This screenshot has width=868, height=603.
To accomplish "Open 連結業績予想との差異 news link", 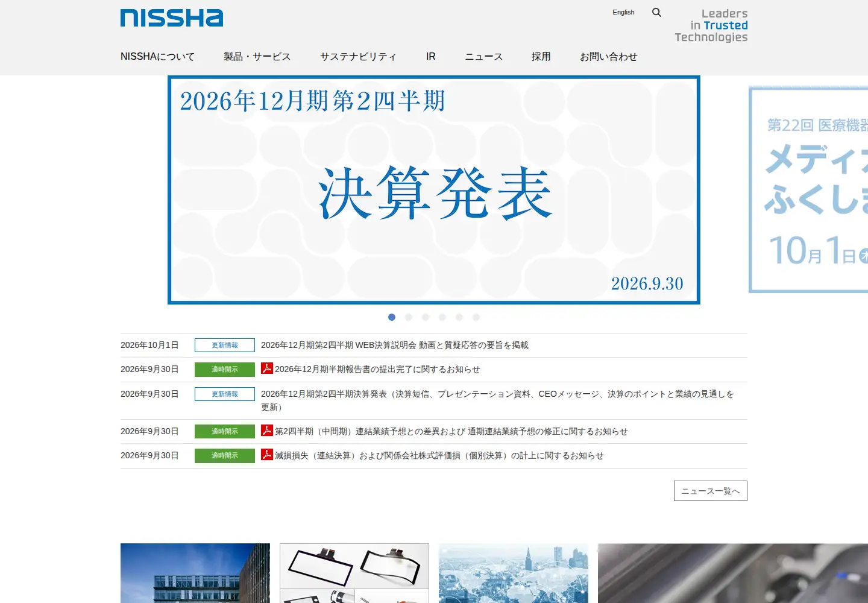I will [451, 431].
